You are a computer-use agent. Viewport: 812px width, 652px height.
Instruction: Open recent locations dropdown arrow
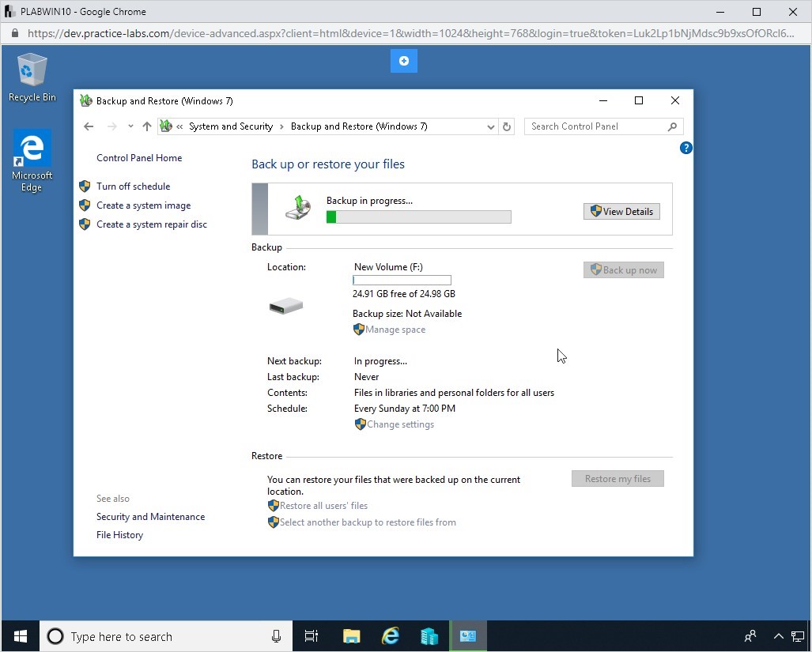(130, 126)
